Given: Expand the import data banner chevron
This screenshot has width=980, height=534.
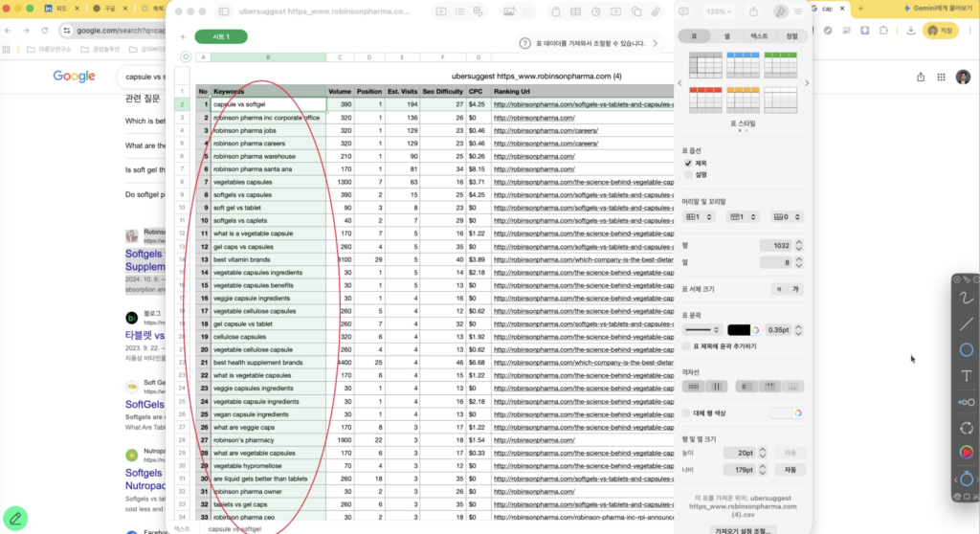Looking at the screenshot, I should 655,44.
